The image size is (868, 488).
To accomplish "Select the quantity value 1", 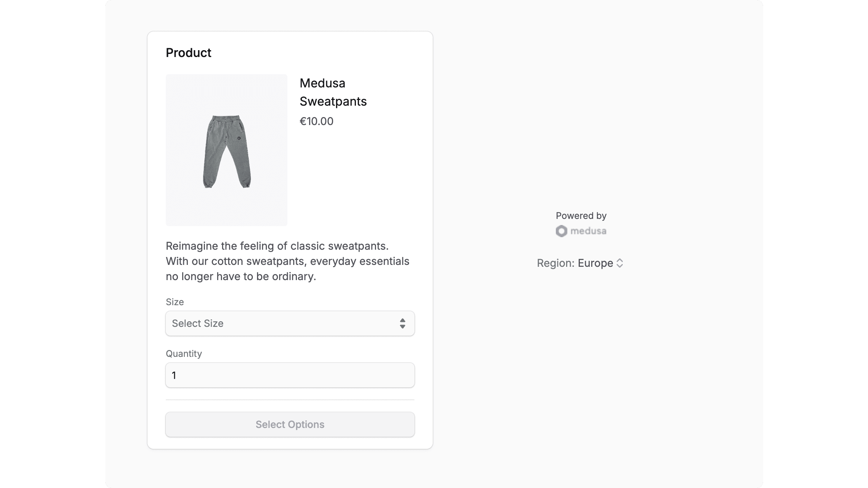I will click(x=174, y=375).
